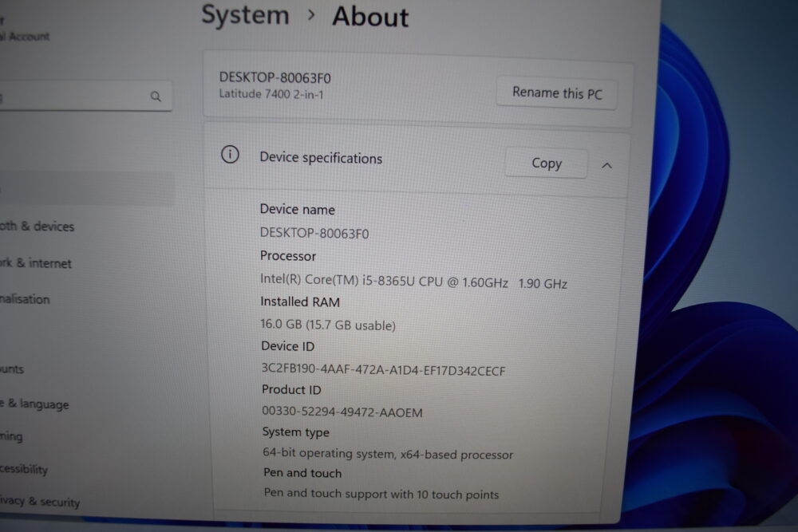798x532 pixels.
Task: Open the Accessibility sidebar item
Action: pyautogui.click(x=24, y=469)
